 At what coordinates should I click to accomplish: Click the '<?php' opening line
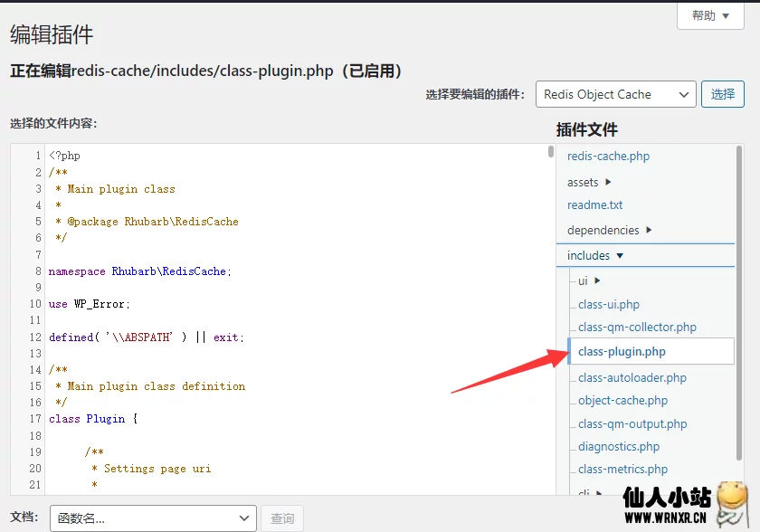coord(64,156)
